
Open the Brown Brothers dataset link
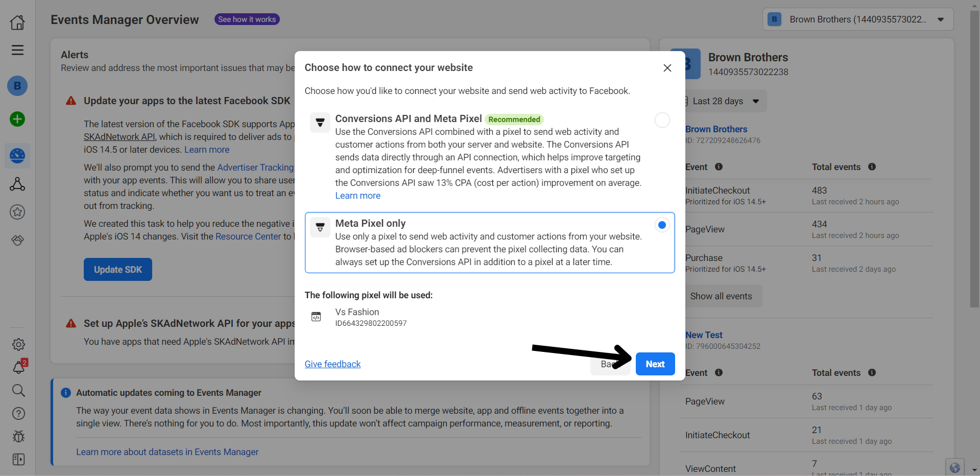[716, 129]
